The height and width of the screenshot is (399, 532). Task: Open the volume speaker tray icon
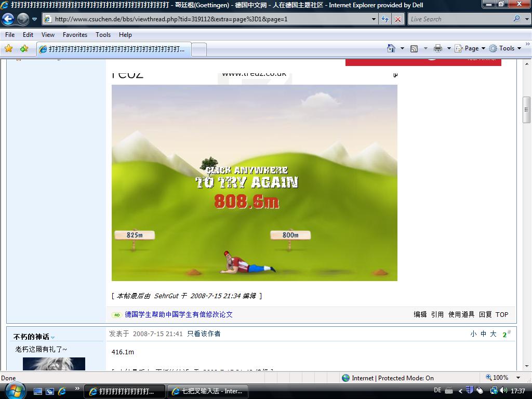click(503, 391)
